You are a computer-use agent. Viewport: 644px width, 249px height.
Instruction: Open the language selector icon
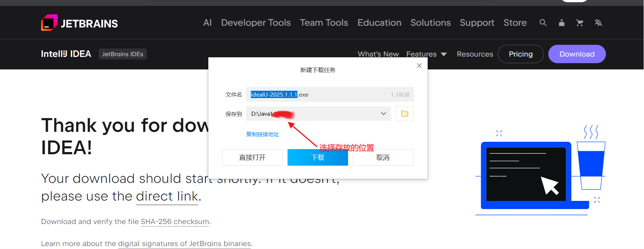[x=598, y=23]
